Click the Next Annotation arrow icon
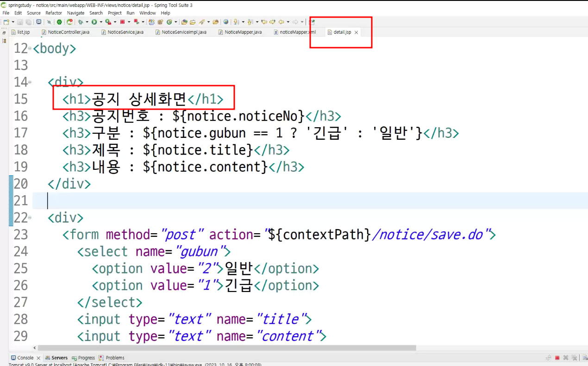This screenshot has height=366, width=588. 236,22
